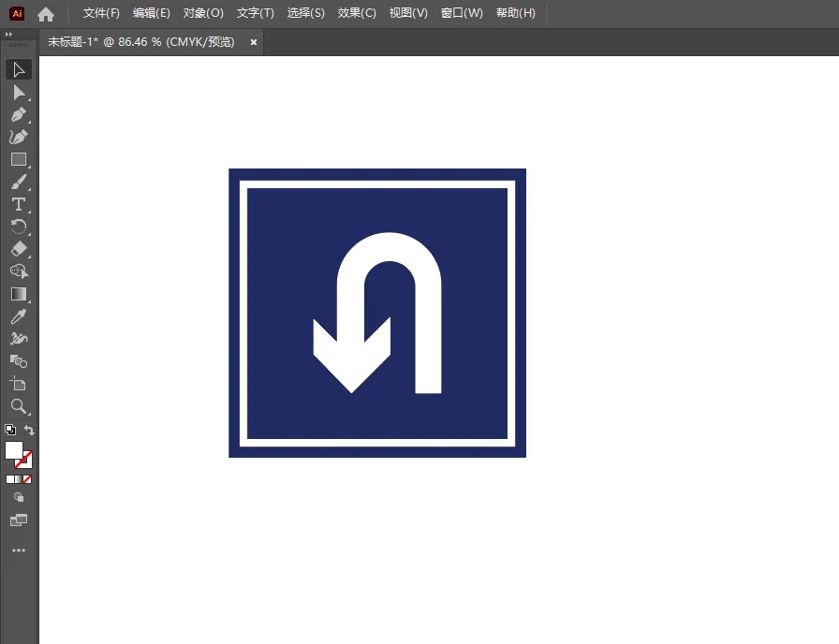Open the 选择(S) menu
Viewport: 839px width, 644px height.
coord(305,13)
